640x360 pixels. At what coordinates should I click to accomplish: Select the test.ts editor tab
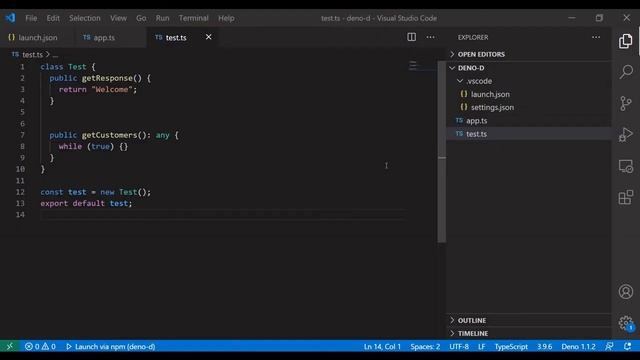(176, 37)
